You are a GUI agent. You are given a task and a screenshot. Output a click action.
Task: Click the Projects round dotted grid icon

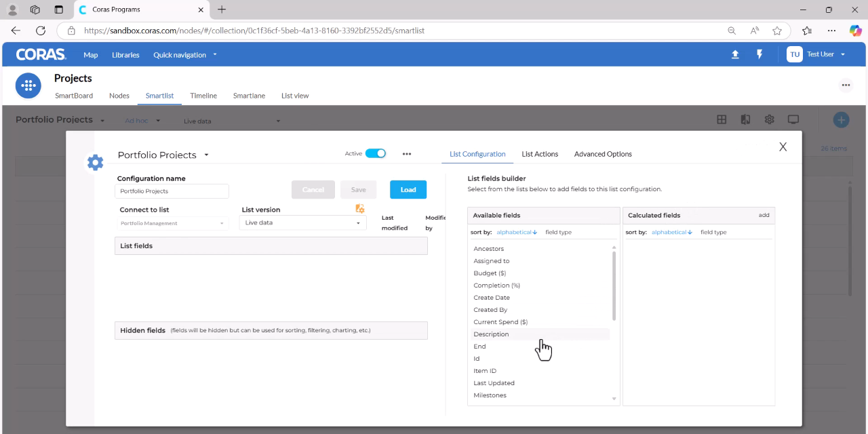coord(28,85)
